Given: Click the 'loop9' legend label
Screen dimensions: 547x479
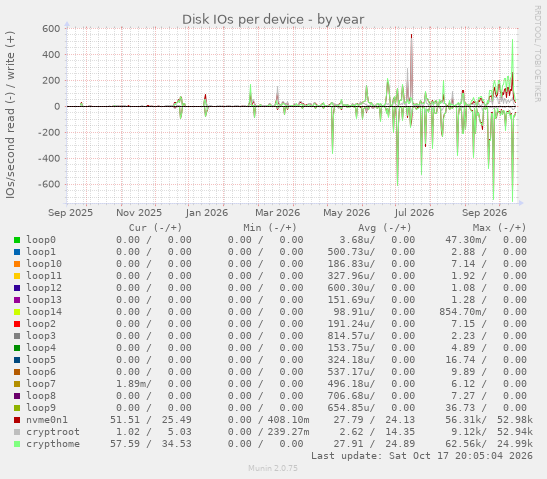Looking at the screenshot, I should pyautogui.click(x=41, y=408).
